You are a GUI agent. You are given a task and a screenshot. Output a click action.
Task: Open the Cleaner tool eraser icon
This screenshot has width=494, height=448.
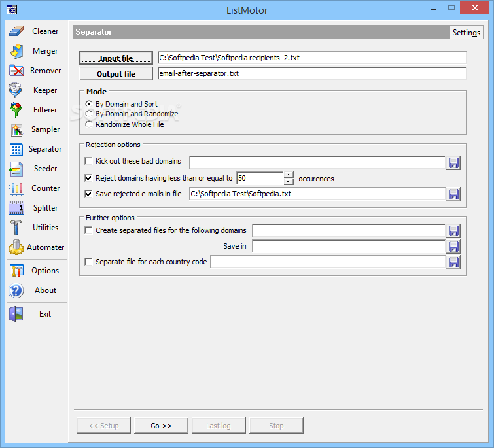(16, 31)
